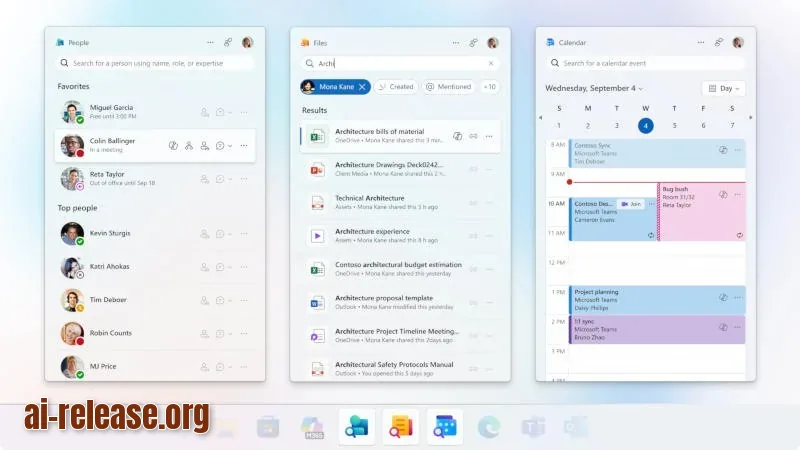The image size is (800, 450).
Task: Click Copilot icon on 1:1 sync event
Action: click(723, 327)
